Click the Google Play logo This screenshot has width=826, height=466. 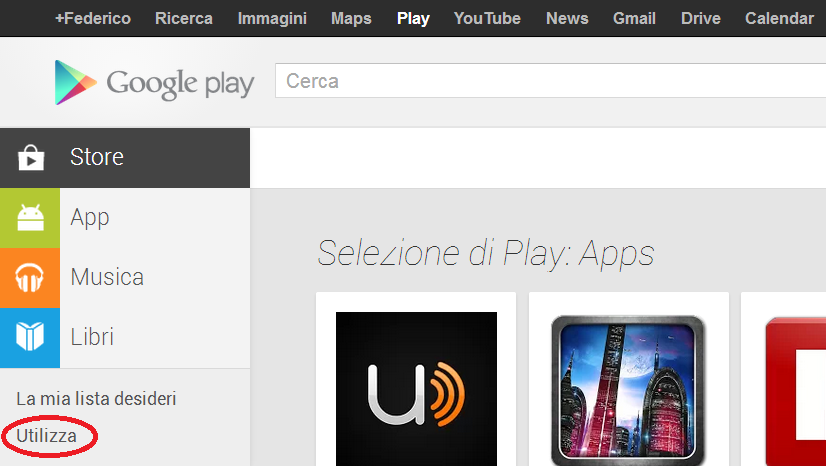[x=154, y=82]
